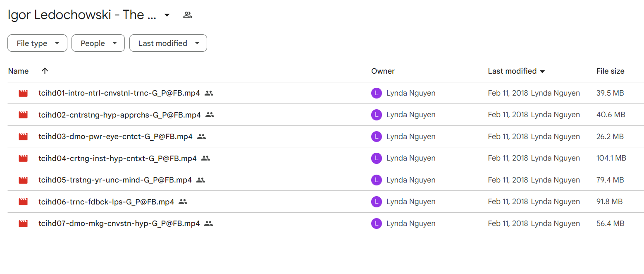644x274 pixels.
Task: Click the 26.2 MB file size
Action: pyautogui.click(x=610, y=137)
